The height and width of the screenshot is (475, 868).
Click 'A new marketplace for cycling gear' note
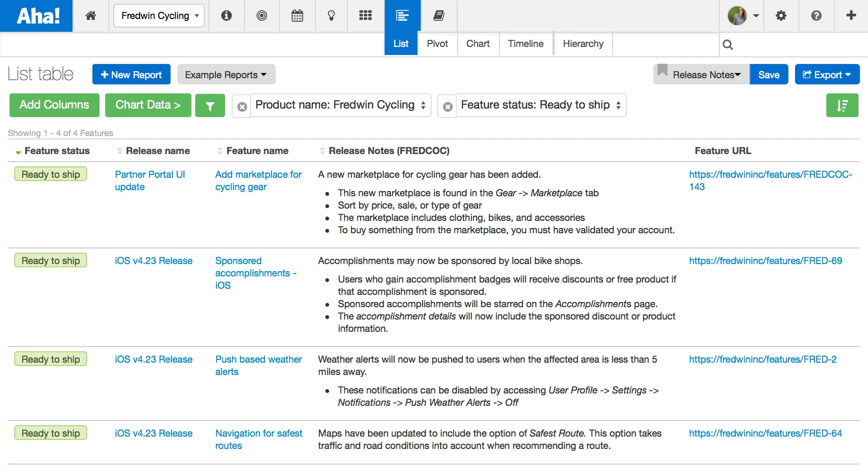coord(429,174)
